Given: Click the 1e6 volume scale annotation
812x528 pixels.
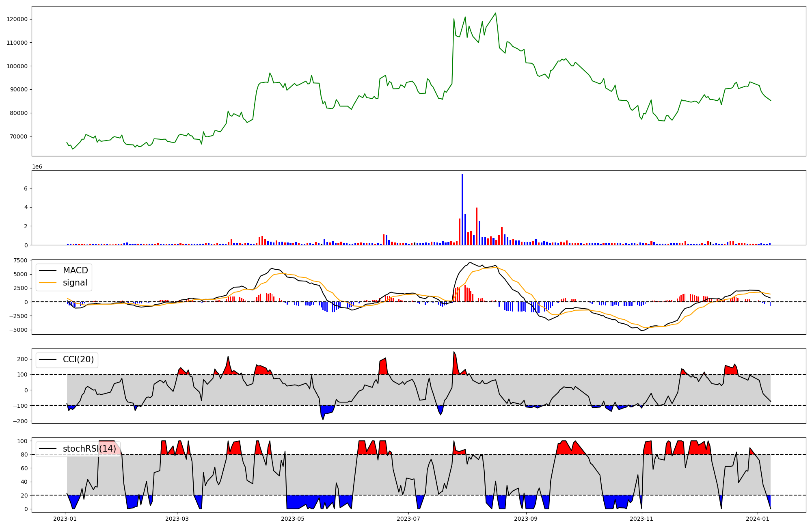Looking at the screenshot, I should [x=37, y=167].
